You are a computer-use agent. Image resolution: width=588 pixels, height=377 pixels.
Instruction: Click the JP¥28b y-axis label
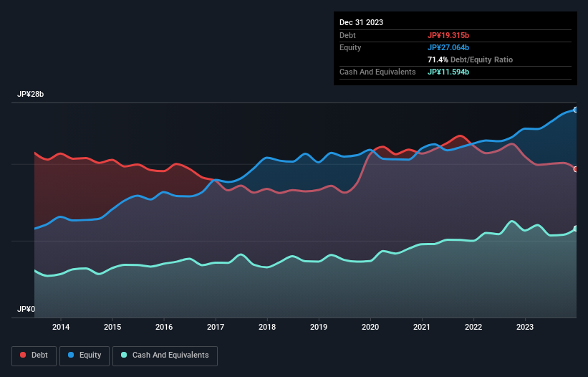pyautogui.click(x=30, y=94)
